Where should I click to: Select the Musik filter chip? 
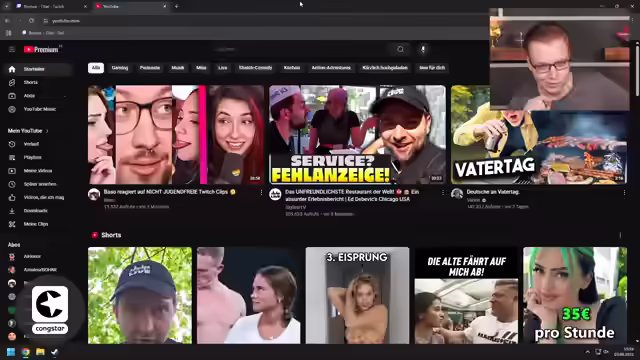coord(178,68)
